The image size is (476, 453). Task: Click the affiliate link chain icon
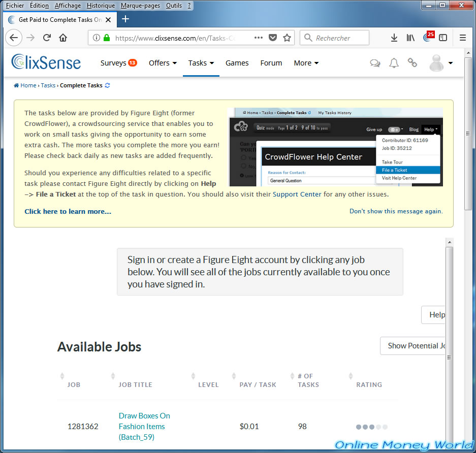click(412, 62)
